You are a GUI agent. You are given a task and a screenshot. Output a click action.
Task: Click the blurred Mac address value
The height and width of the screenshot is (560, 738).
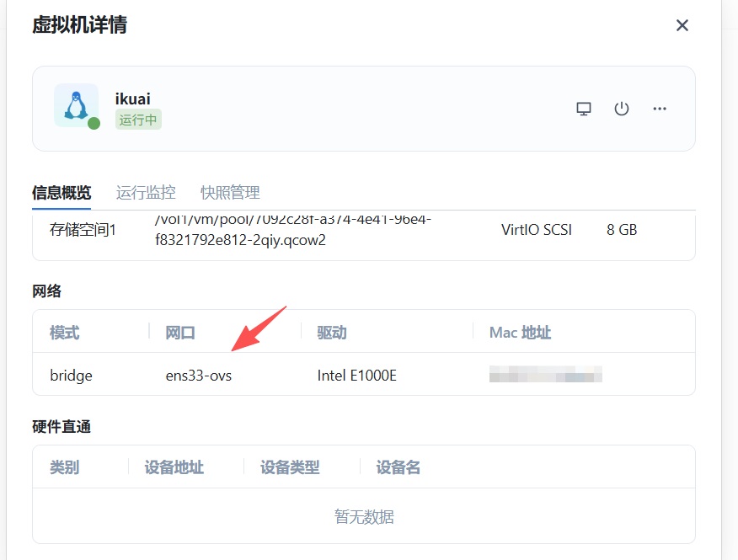pyautogui.click(x=546, y=375)
